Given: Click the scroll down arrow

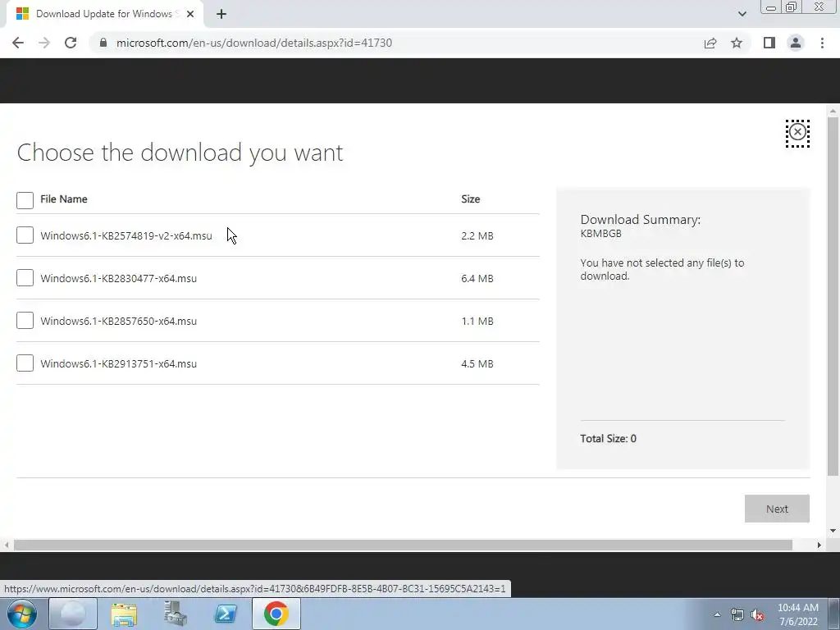Looking at the screenshot, I should coord(833,531).
